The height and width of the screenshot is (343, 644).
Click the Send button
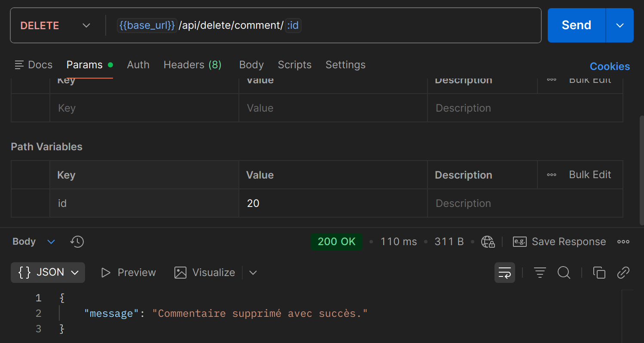[576, 25]
